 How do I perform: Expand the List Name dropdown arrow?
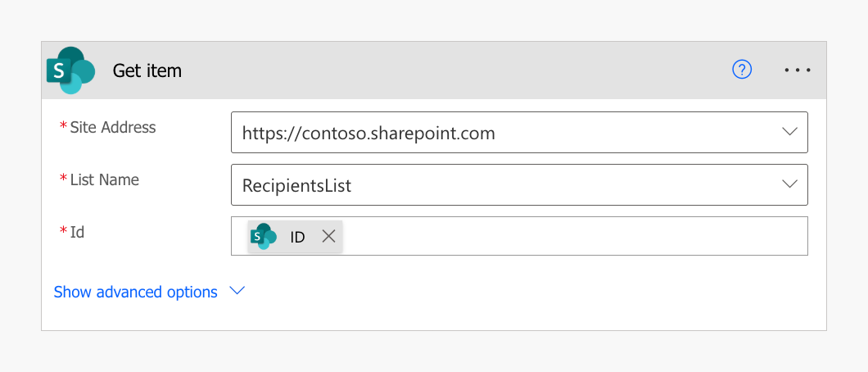click(x=789, y=184)
